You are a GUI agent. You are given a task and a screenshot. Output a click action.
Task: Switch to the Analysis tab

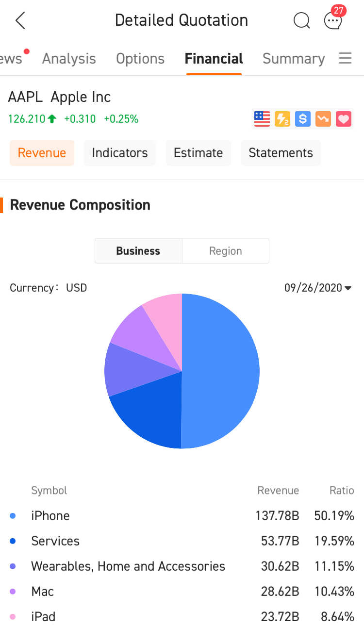[x=69, y=59]
